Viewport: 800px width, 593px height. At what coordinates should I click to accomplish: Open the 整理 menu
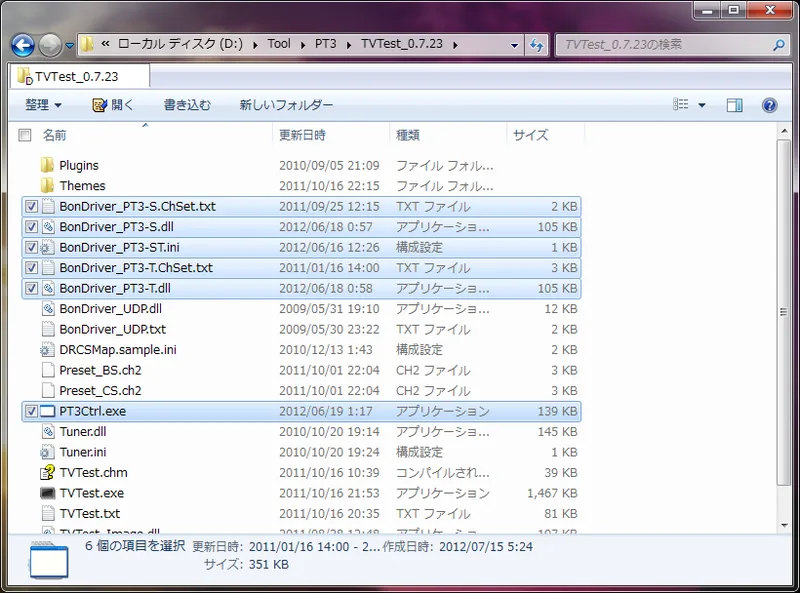tap(43, 105)
